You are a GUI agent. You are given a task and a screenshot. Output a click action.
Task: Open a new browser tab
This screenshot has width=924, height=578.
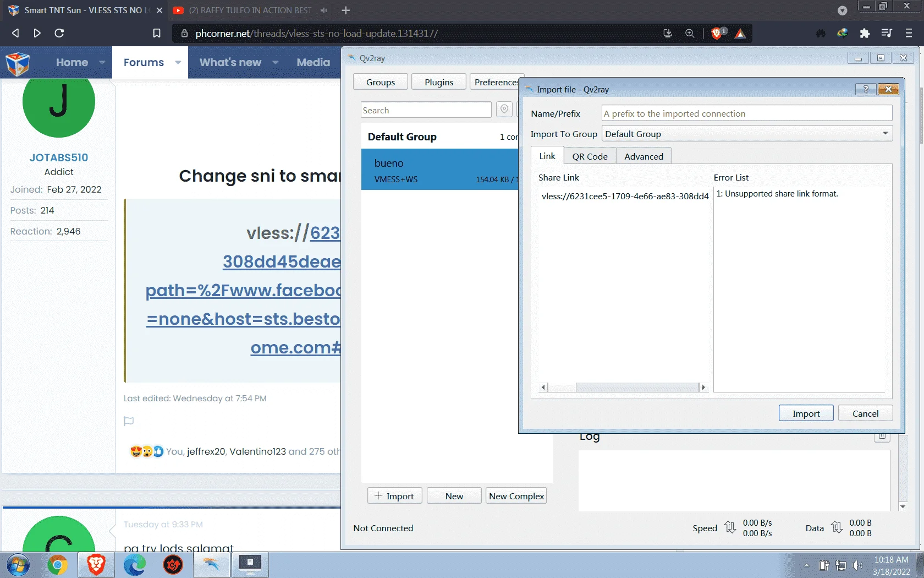(345, 10)
